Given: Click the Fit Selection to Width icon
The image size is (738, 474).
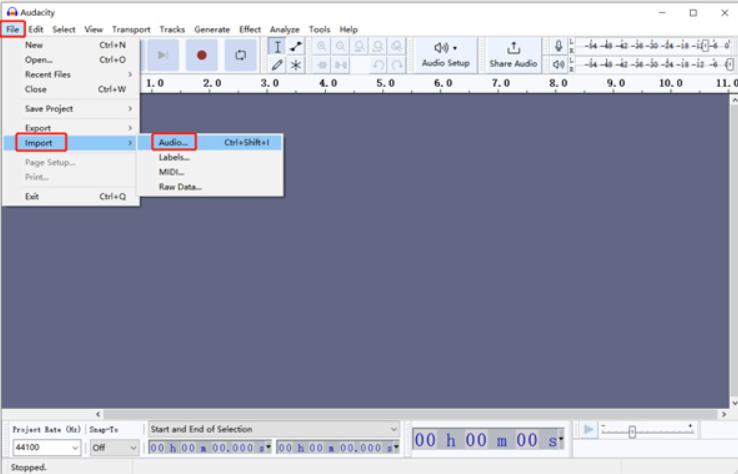Looking at the screenshot, I should point(360,46).
